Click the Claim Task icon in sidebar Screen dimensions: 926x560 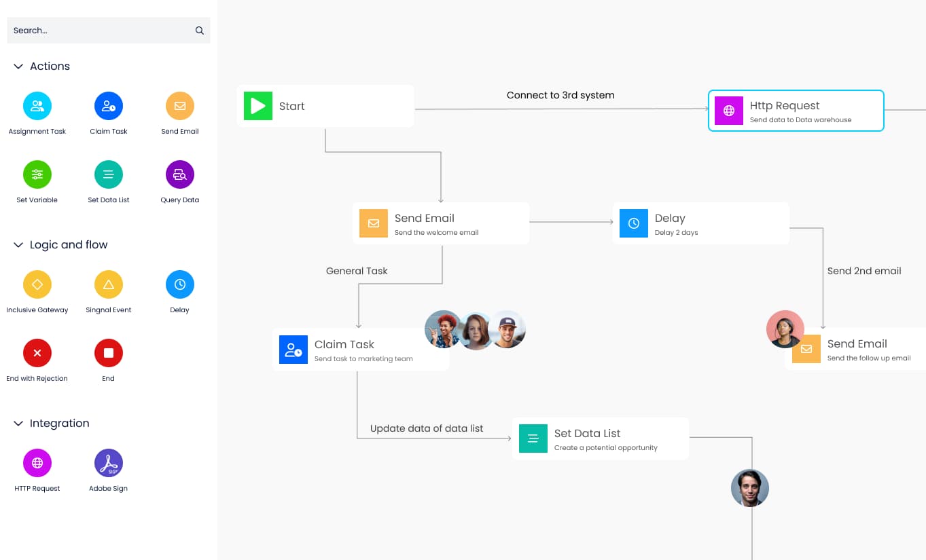[x=109, y=106]
